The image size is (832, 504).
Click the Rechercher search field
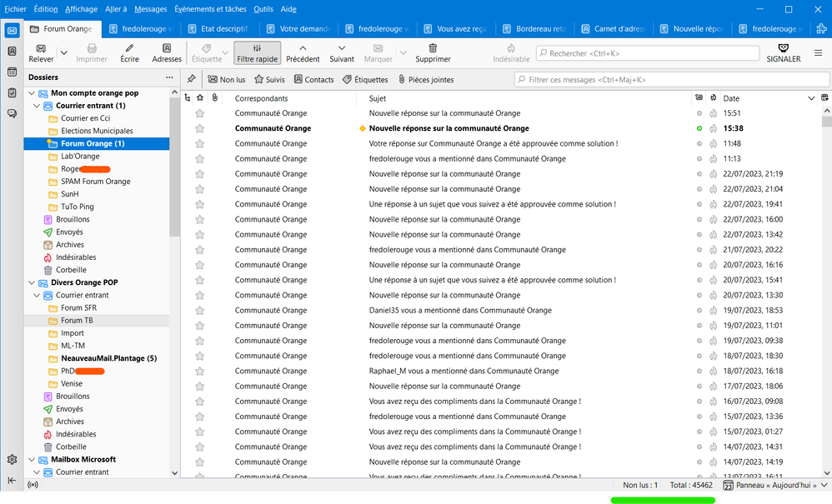(647, 53)
